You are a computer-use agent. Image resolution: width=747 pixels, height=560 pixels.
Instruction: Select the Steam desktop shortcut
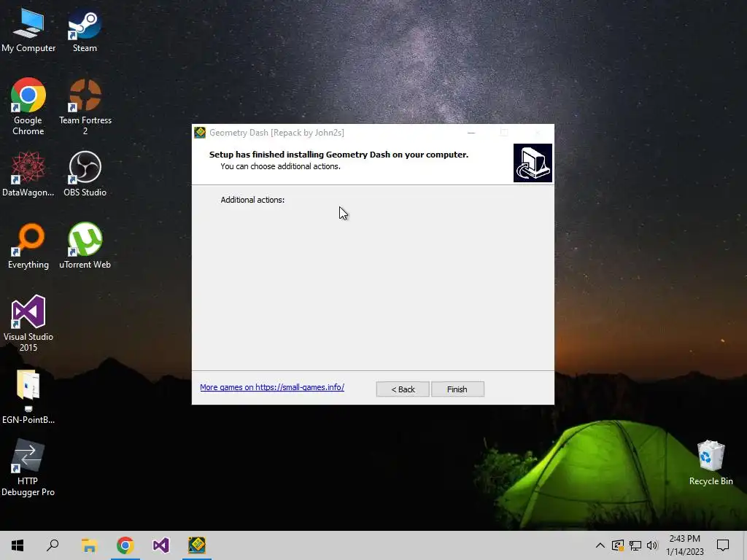[85, 31]
